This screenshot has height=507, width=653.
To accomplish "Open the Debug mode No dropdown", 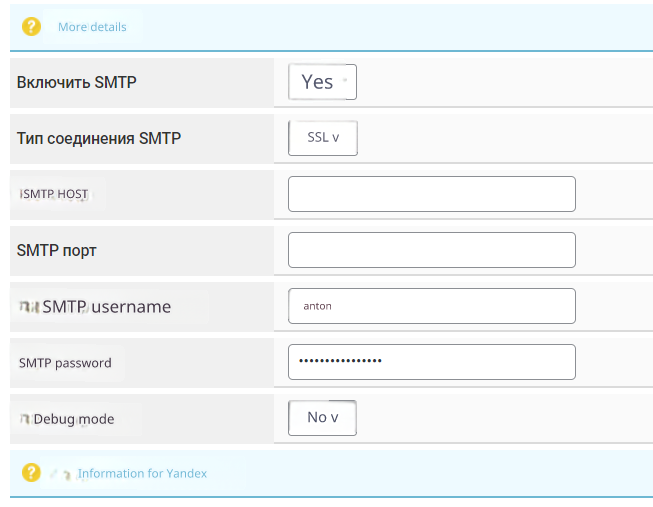I will click(x=322, y=418).
